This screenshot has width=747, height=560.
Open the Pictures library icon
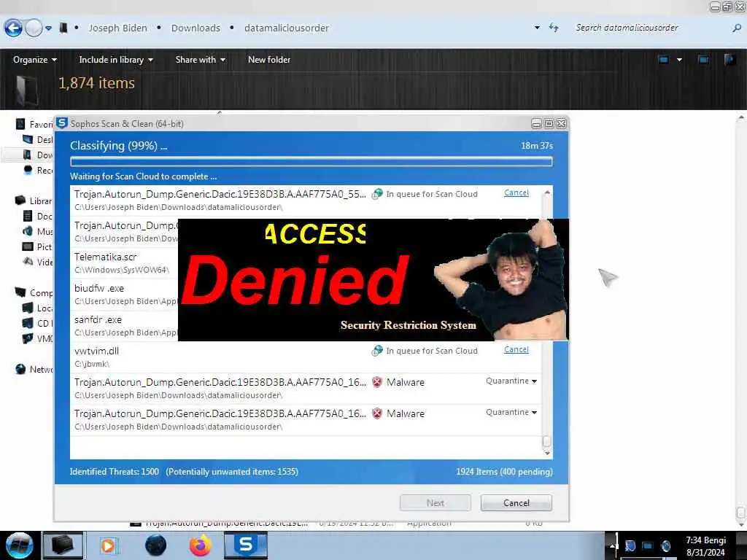[x=28, y=246]
